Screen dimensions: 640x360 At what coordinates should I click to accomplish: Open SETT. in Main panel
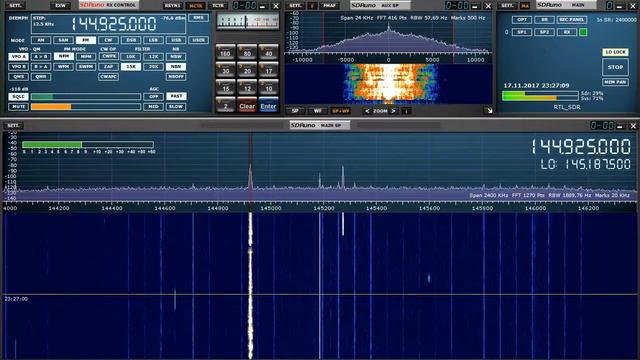[508, 6]
